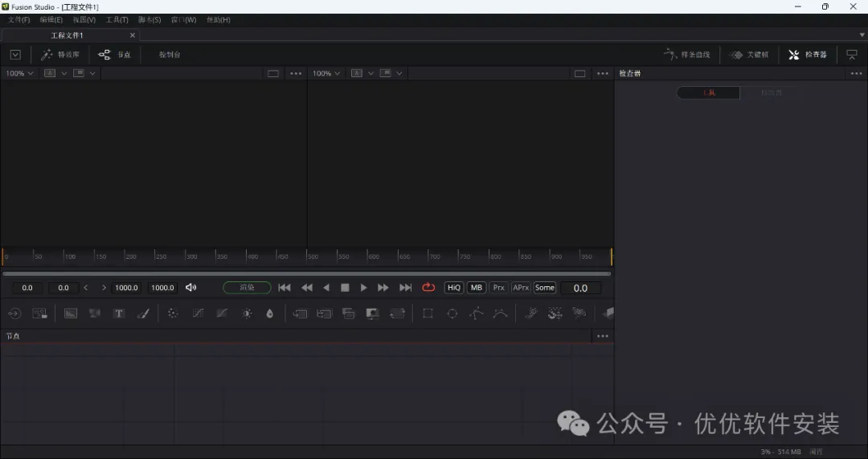Viewport: 868px width, 459px height.
Task: Open the File (F) menu
Action: tap(18, 19)
